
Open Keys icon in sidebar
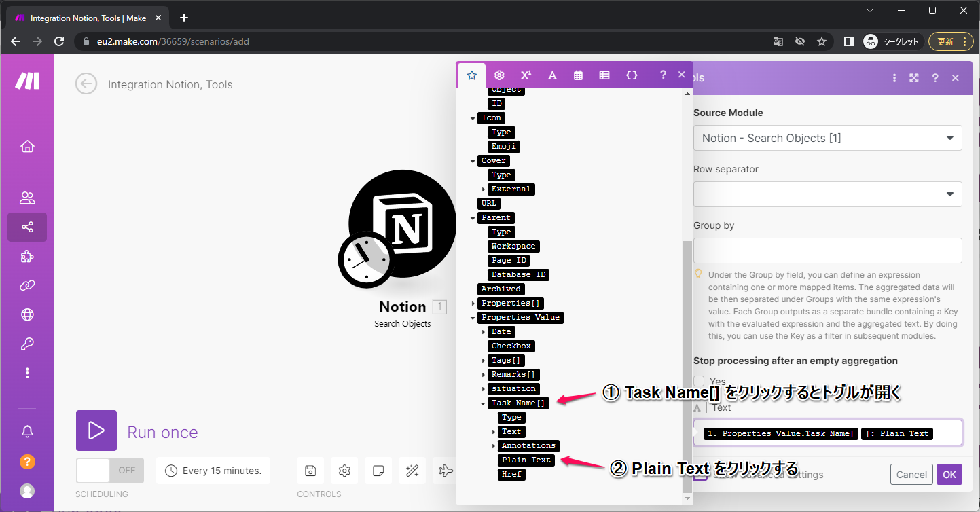(x=27, y=344)
